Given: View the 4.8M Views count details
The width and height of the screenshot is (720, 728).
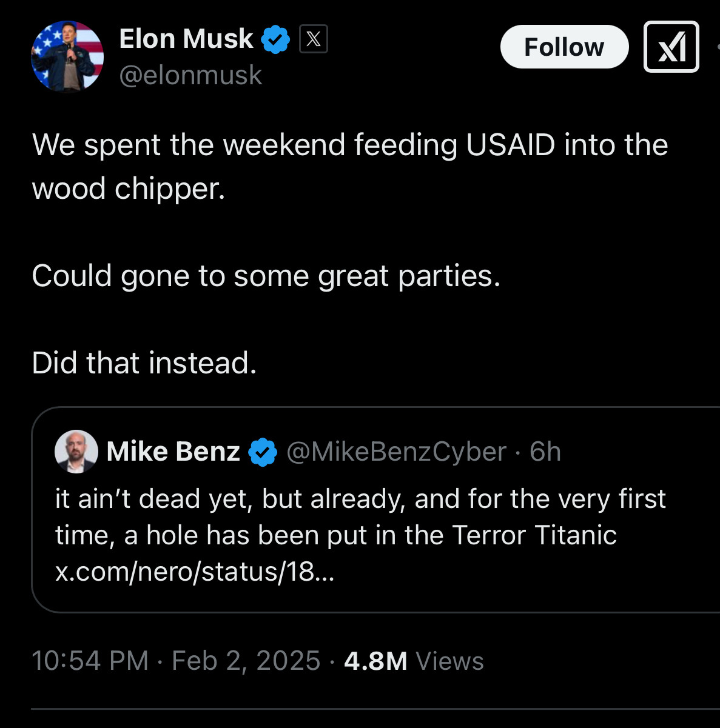Looking at the screenshot, I should pos(414,661).
